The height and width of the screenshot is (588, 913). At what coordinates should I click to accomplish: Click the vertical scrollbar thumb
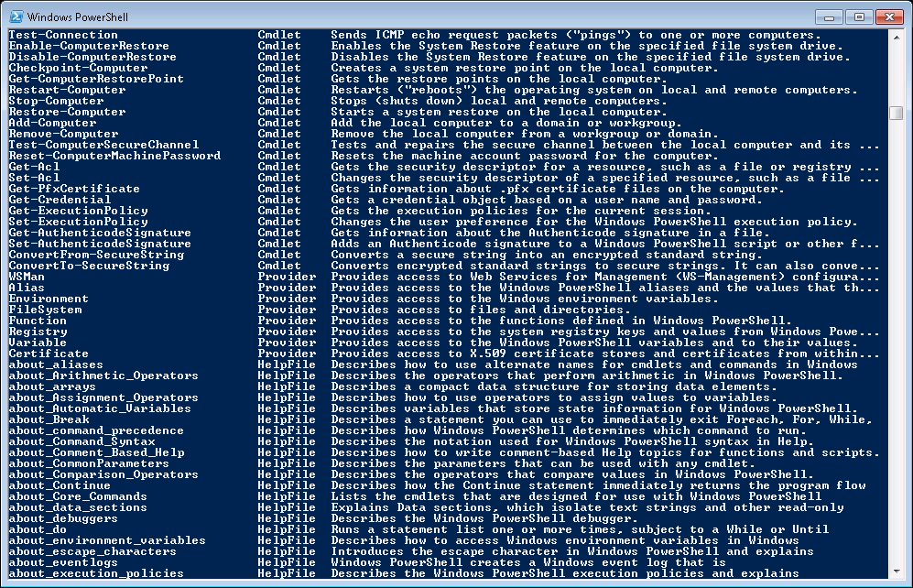(897, 113)
